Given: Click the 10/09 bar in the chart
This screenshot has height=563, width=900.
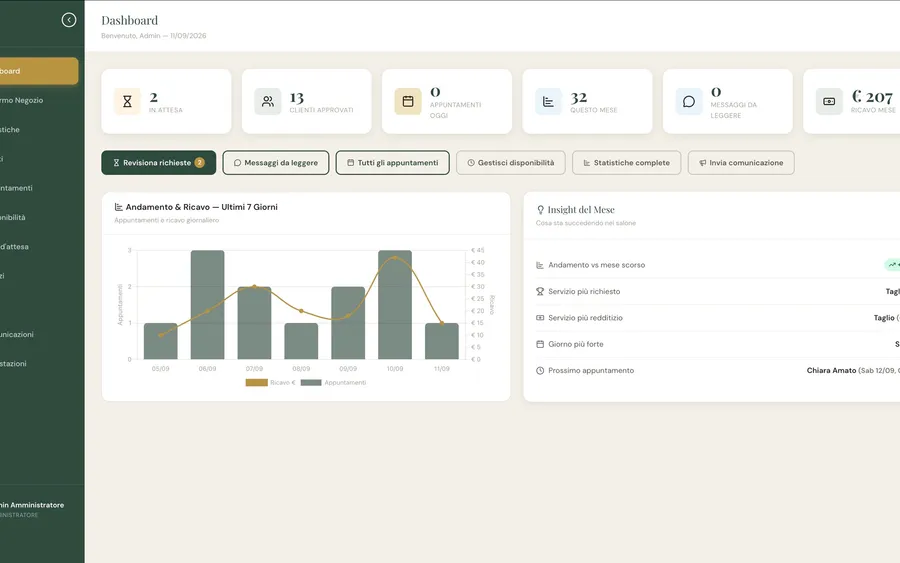Looking at the screenshot, I should (x=395, y=305).
